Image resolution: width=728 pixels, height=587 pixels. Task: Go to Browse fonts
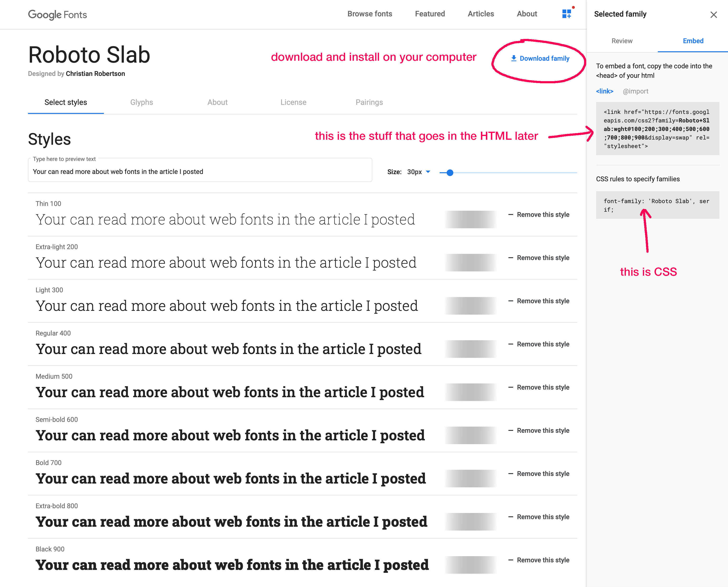tap(370, 14)
